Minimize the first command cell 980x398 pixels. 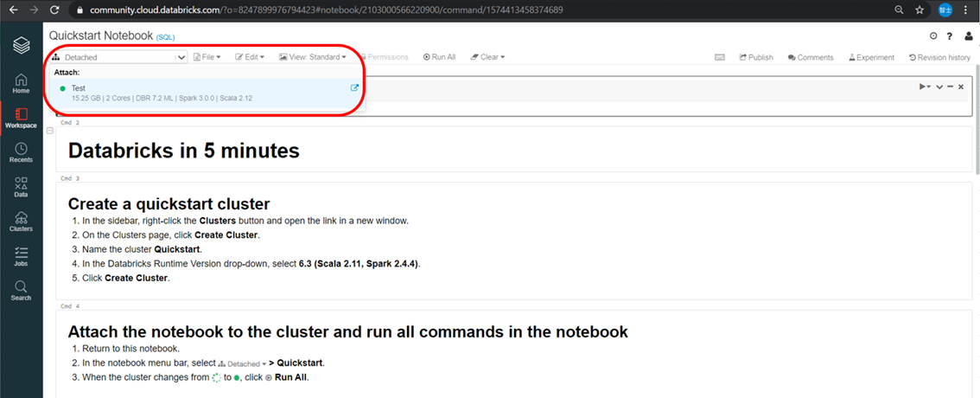950,87
